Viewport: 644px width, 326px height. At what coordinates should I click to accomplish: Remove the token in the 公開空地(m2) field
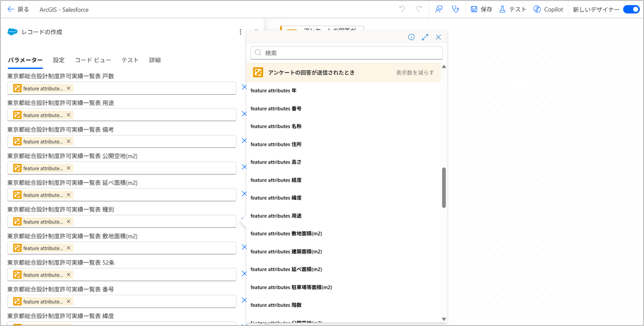click(69, 168)
